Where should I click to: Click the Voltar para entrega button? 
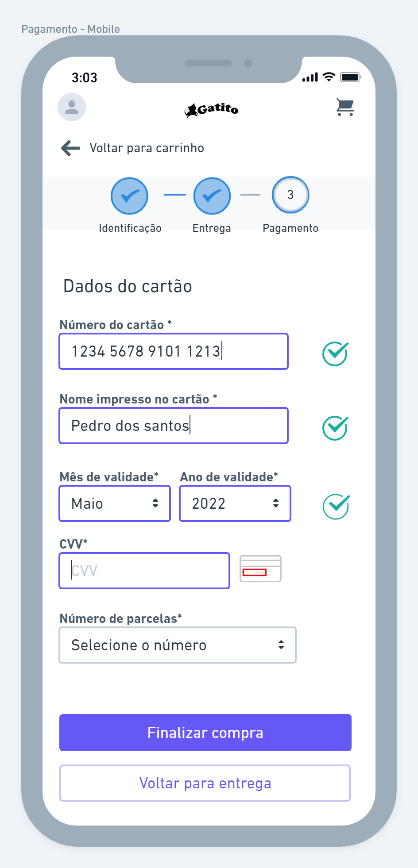coord(205,783)
